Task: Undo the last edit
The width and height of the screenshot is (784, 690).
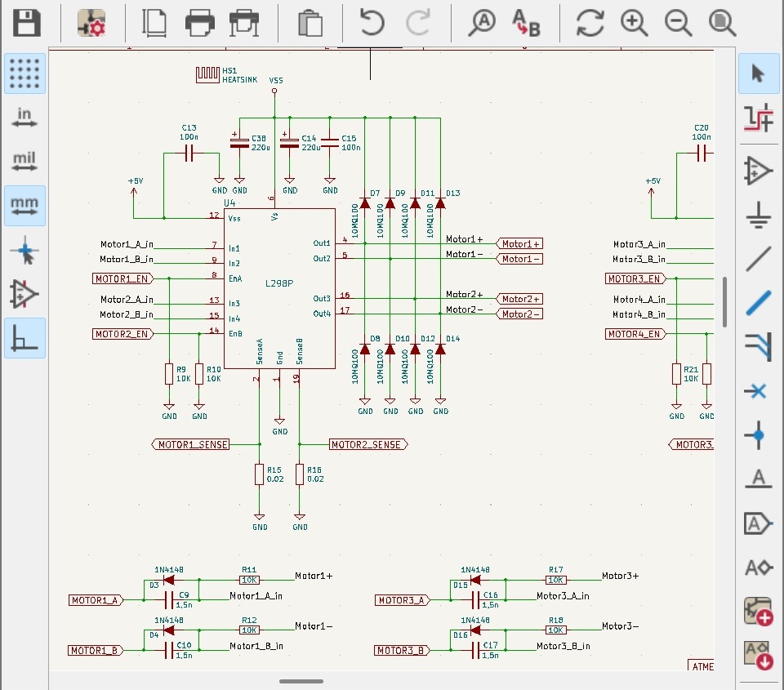Action: (372, 23)
